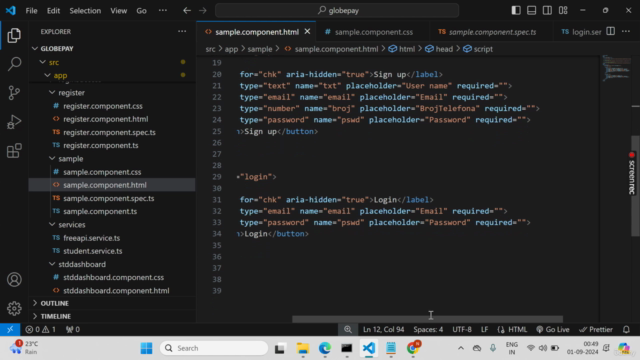Switch to sample.component.css tab

tap(373, 32)
